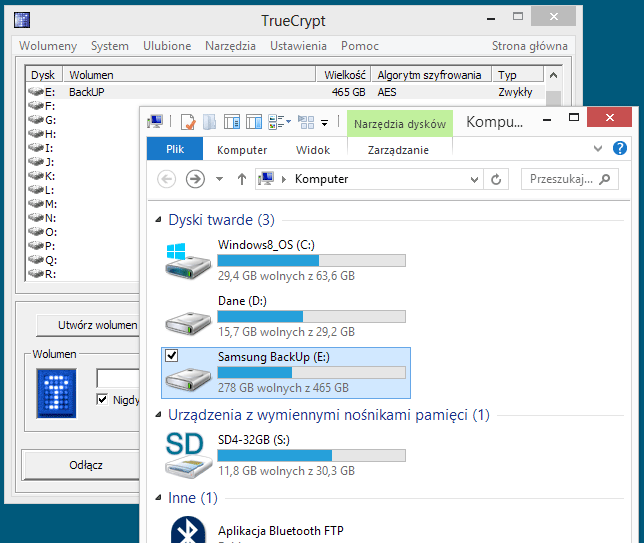The image size is (644, 543).
Task: Collapse the Urządzenia z wymiennymi nośnikami pamięci group
Action: point(158,415)
